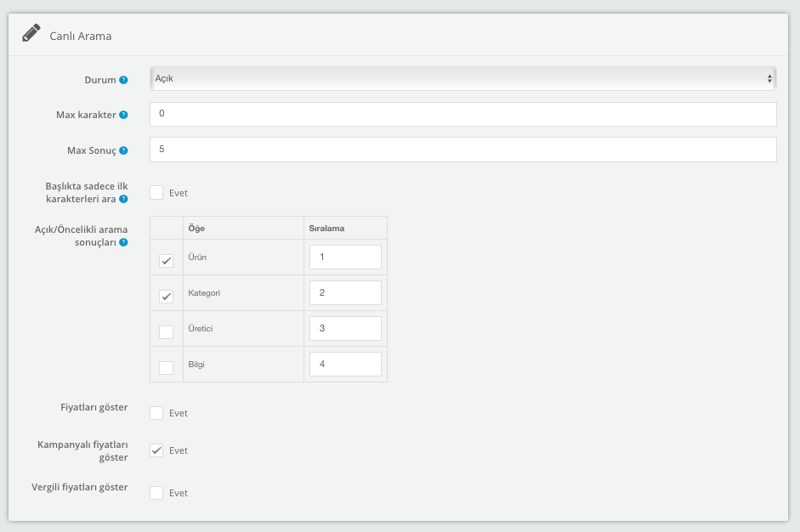The width and height of the screenshot is (800, 532).
Task: Enable Başlıkta sadece ilk karakterleri ara checkbox
Action: [x=156, y=193]
